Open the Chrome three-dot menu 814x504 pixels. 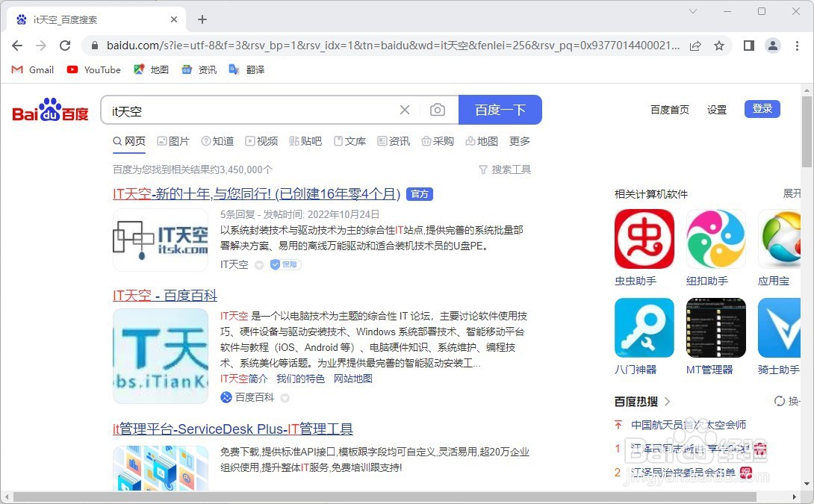coord(797,46)
